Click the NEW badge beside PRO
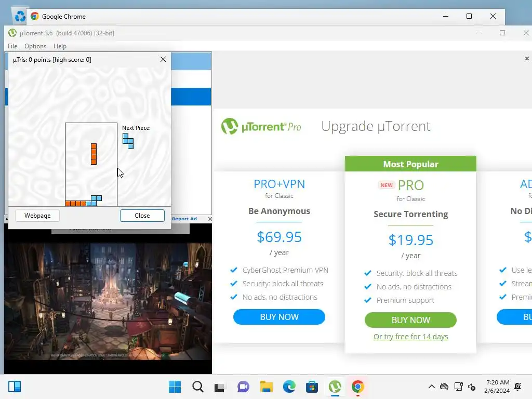The image size is (532, 399). [x=387, y=185]
